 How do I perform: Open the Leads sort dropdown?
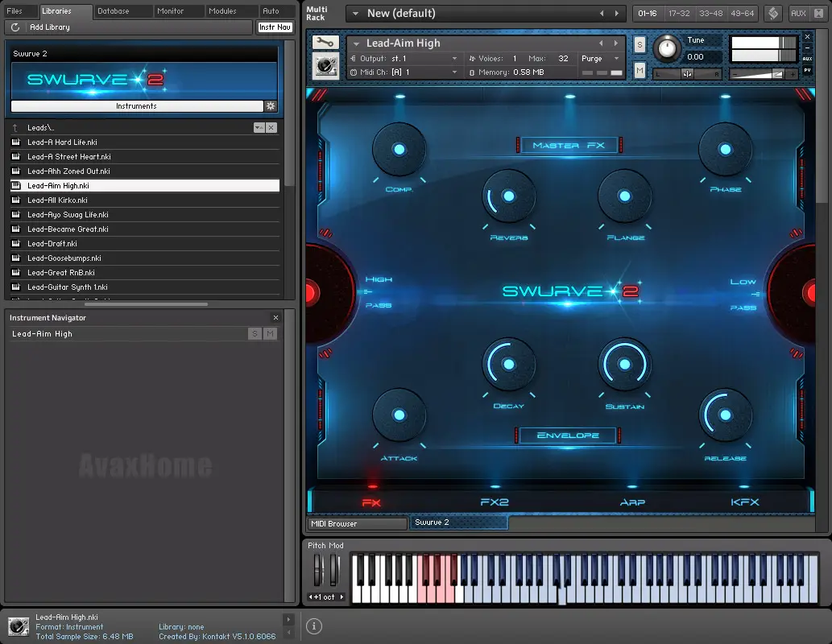pyautogui.click(x=259, y=127)
